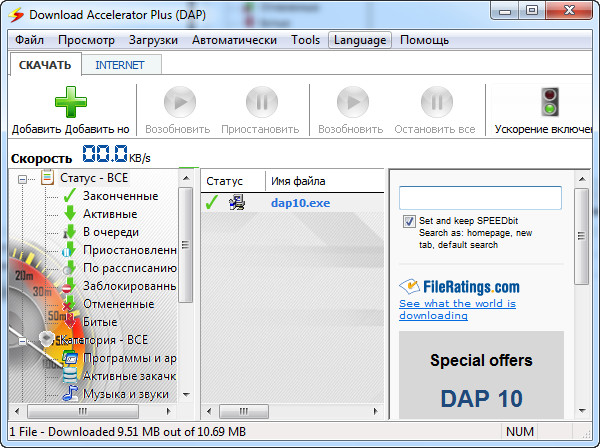Select Программы category in the tree

click(x=129, y=358)
